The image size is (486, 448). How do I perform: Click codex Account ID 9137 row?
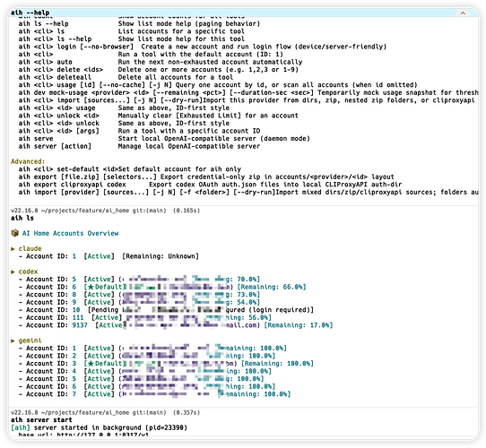point(176,325)
